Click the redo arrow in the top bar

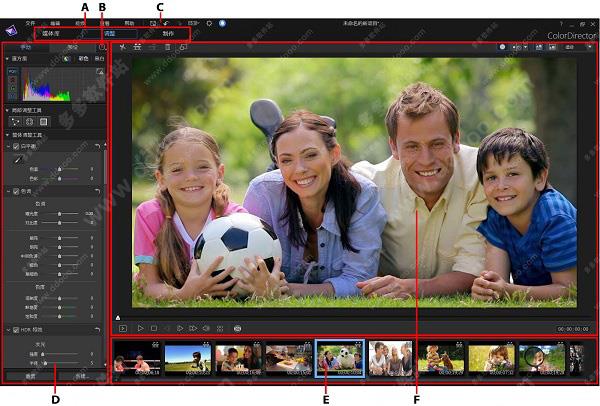(x=179, y=23)
